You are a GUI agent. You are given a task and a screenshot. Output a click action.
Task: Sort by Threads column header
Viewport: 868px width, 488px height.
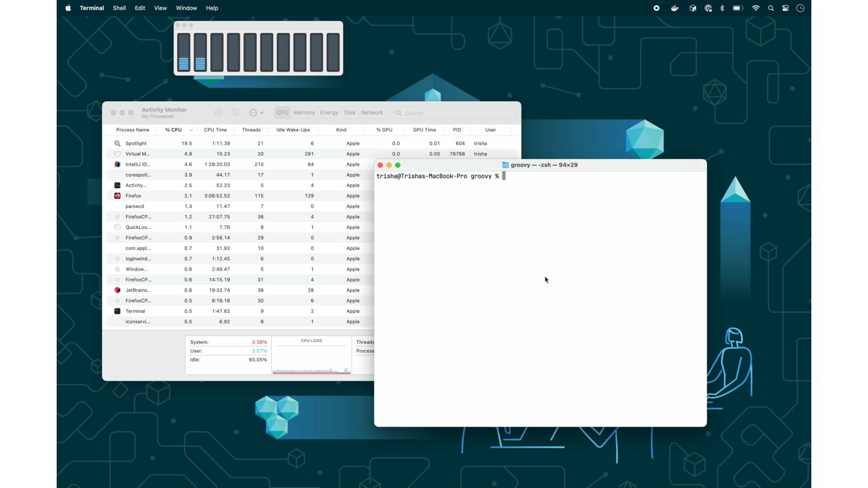[x=251, y=130]
